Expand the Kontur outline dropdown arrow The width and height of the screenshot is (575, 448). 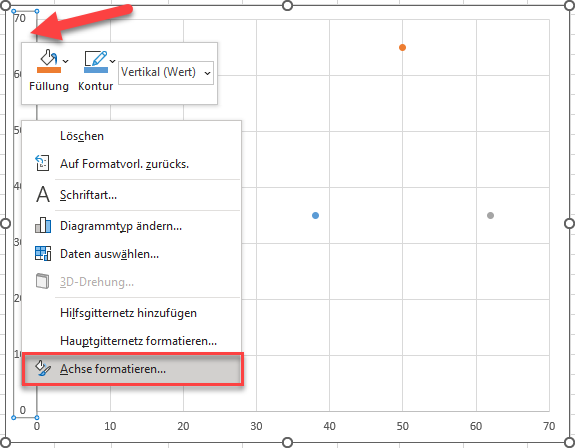113,61
